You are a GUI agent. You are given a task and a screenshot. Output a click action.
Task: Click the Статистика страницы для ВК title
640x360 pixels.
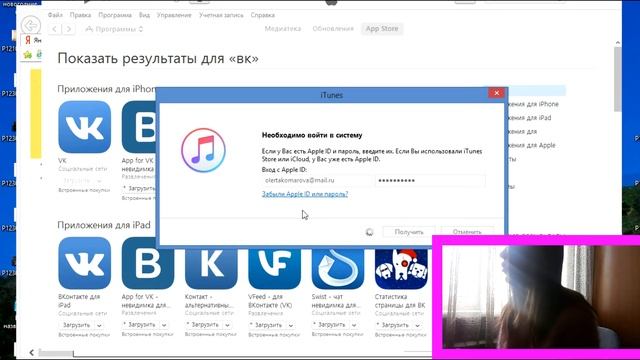point(400,301)
